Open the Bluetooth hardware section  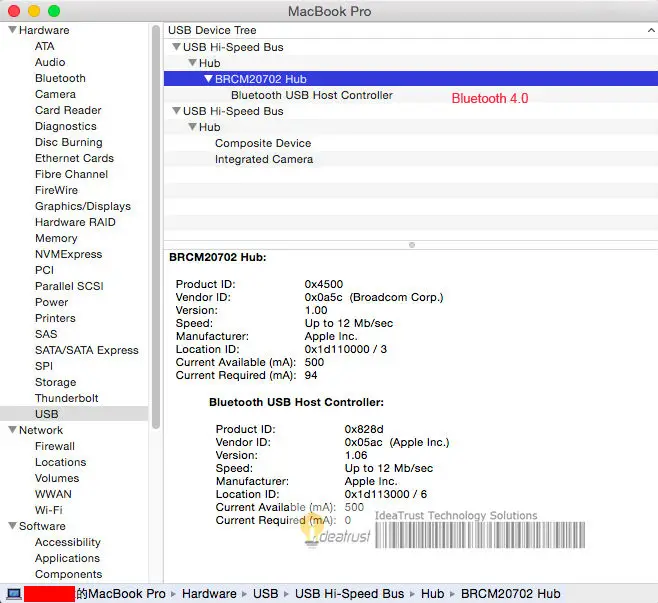(60, 78)
